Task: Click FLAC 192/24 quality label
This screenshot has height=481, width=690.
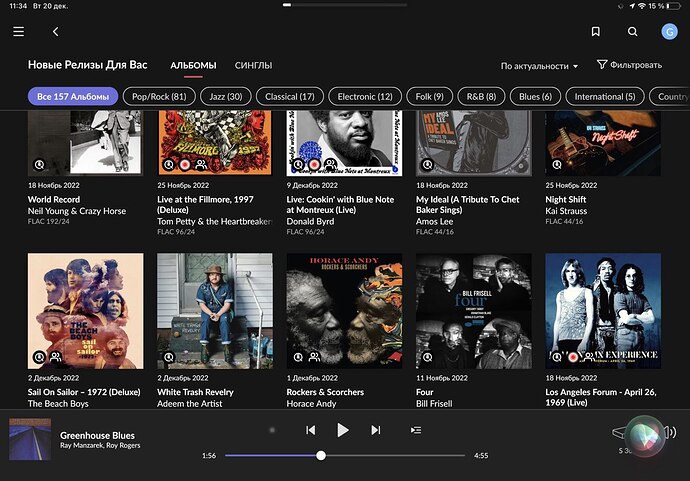Action: click(48, 221)
